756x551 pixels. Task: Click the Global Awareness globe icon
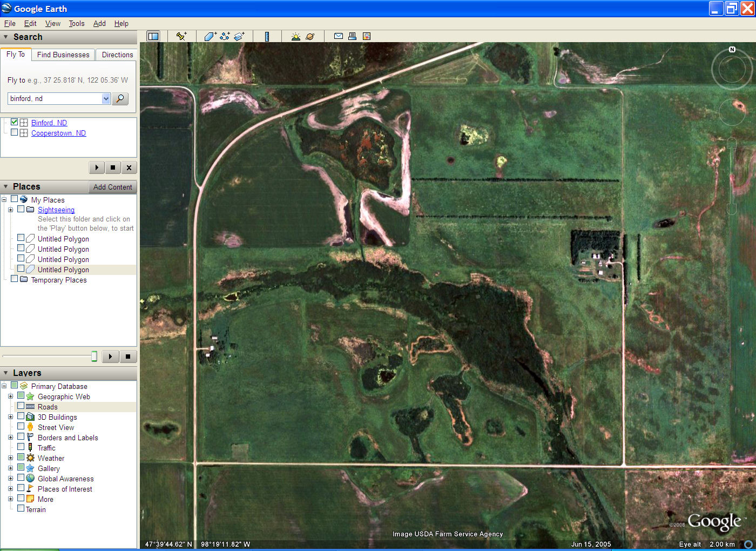point(30,478)
